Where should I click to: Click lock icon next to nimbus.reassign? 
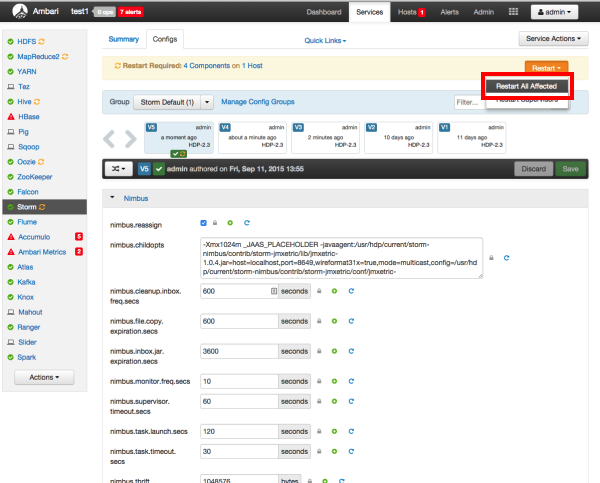pos(216,222)
